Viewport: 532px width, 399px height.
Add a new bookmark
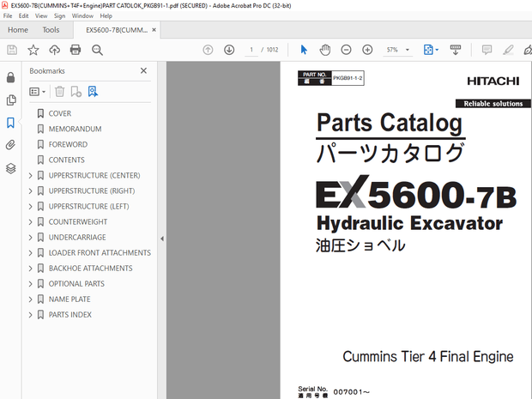[76, 92]
